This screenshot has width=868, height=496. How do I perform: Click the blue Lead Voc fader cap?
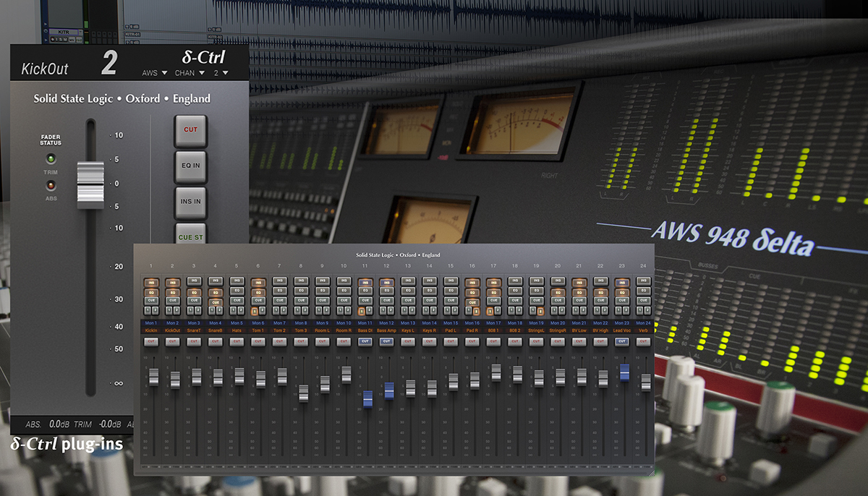(624, 372)
